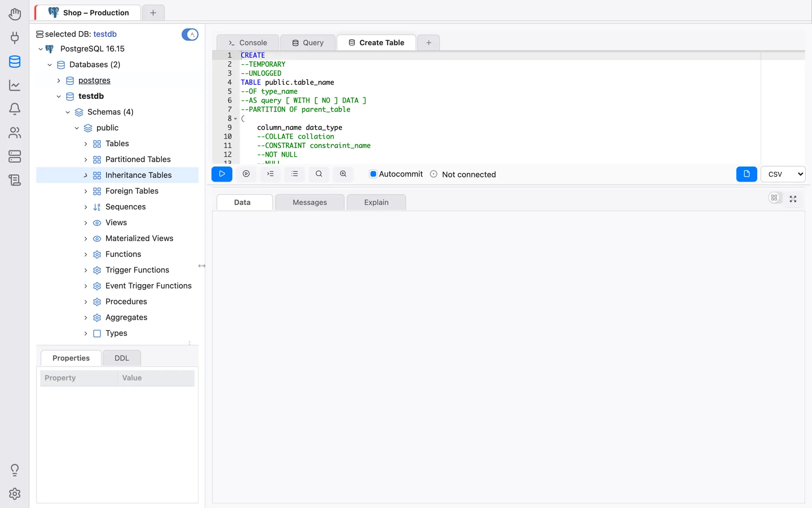
Task: Expand the Tables node
Action: pyautogui.click(x=86, y=144)
